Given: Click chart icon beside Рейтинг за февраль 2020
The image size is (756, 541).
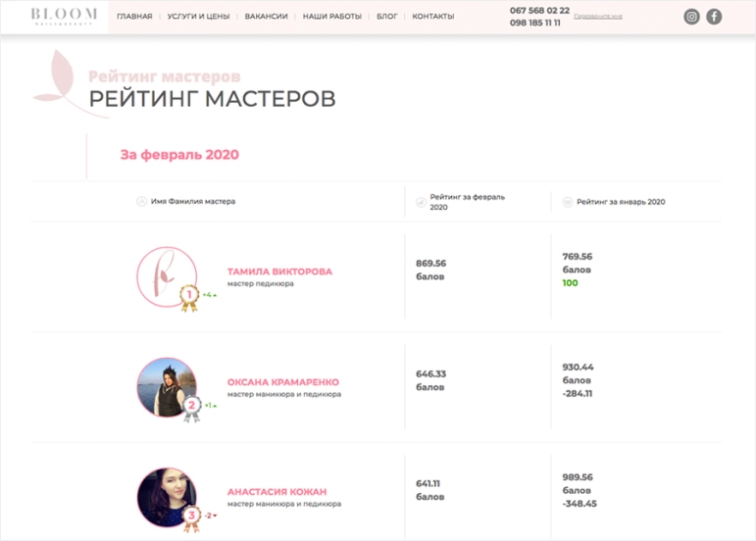Looking at the screenshot, I should (421, 202).
